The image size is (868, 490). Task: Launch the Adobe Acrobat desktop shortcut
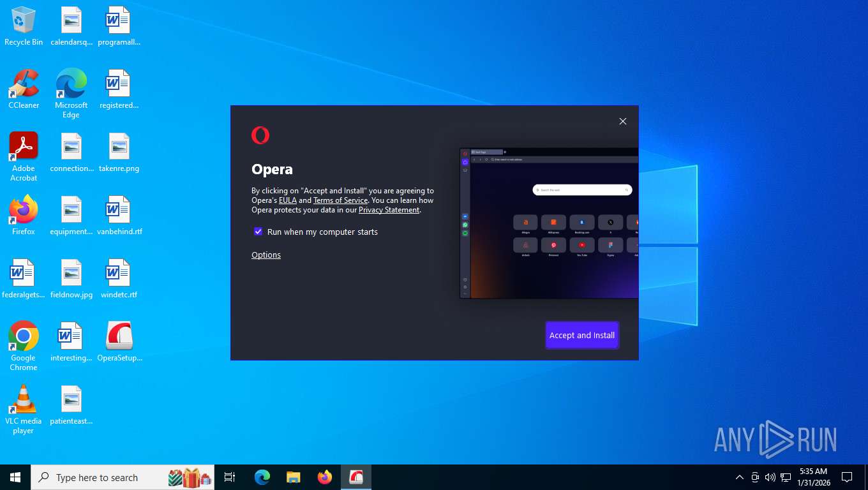[x=24, y=156]
